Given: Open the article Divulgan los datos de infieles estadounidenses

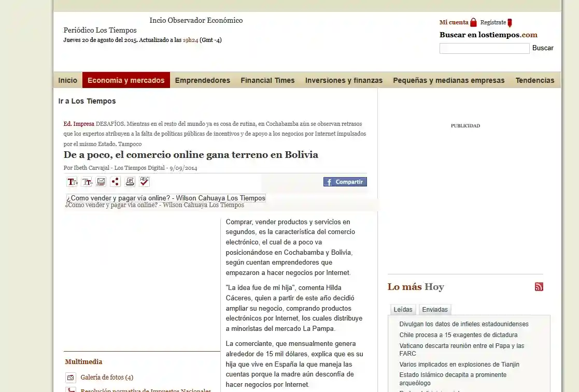Looking at the screenshot, I should (464, 324).
